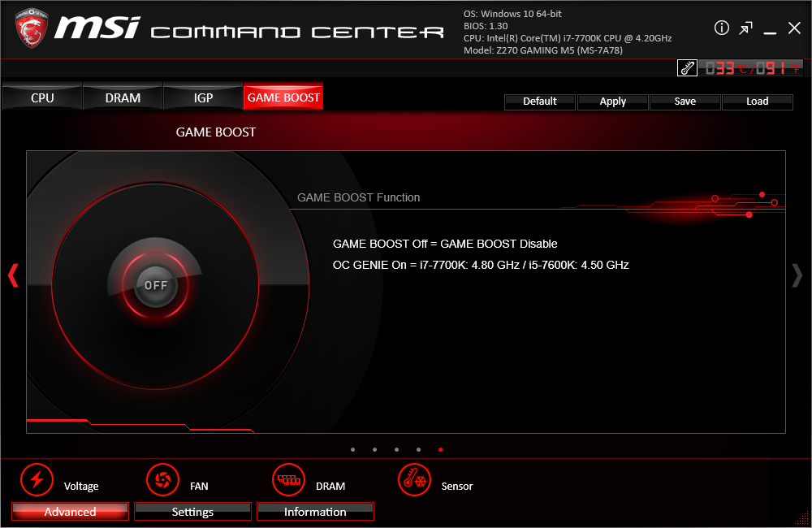Image resolution: width=812 pixels, height=528 pixels.
Task: Click the thermometer temperature unit icon
Action: tap(687, 68)
